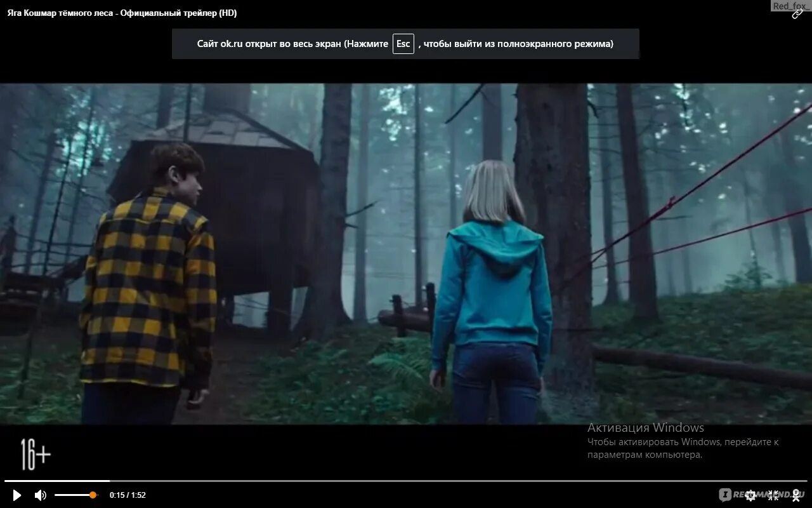Exit fullscreen with the collapse-arrows icon
This screenshot has height=508, width=812.
(x=773, y=495)
